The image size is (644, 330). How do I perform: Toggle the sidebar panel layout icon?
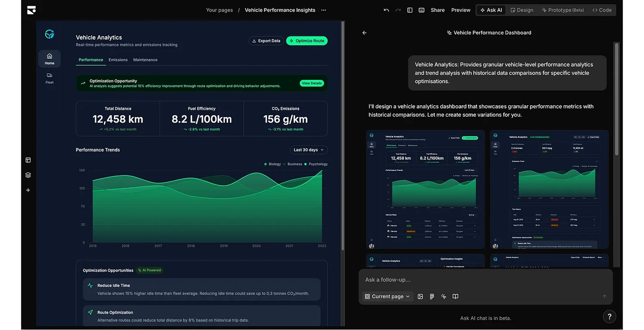coord(410,10)
